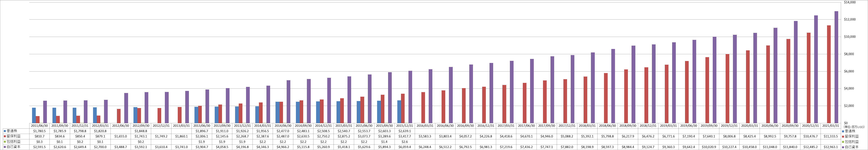Click the $2,487.0 cell in 留保利益 row
The width and height of the screenshot is (868, 150).
tap(283, 136)
